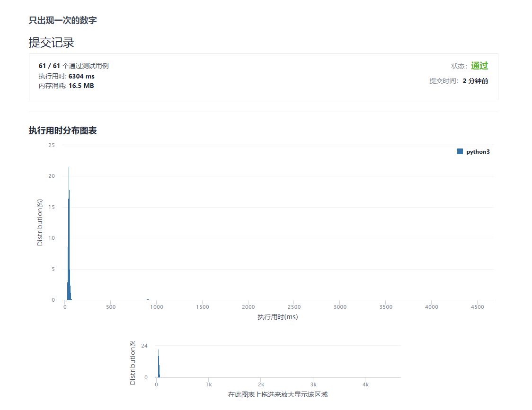Click the small bar near 900 ms
Image resolution: width=532 pixels, height=410 pixels.
click(148, 299)
